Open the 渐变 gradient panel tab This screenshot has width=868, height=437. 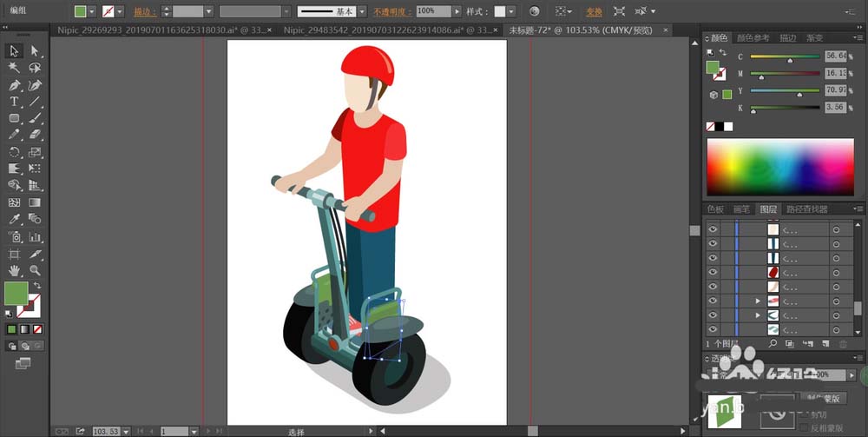[x=814, y=38]
